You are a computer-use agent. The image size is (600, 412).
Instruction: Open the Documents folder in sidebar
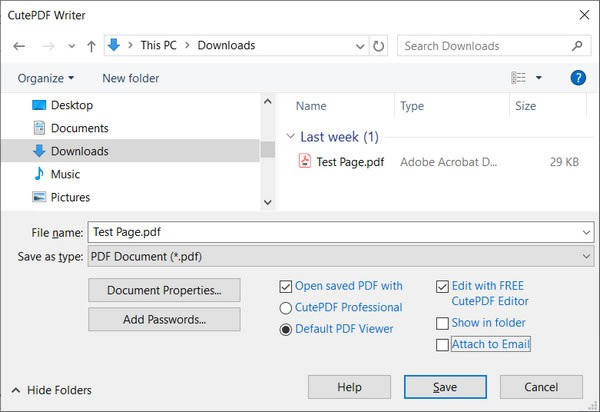pyautogui.click(x=79, y=128)
